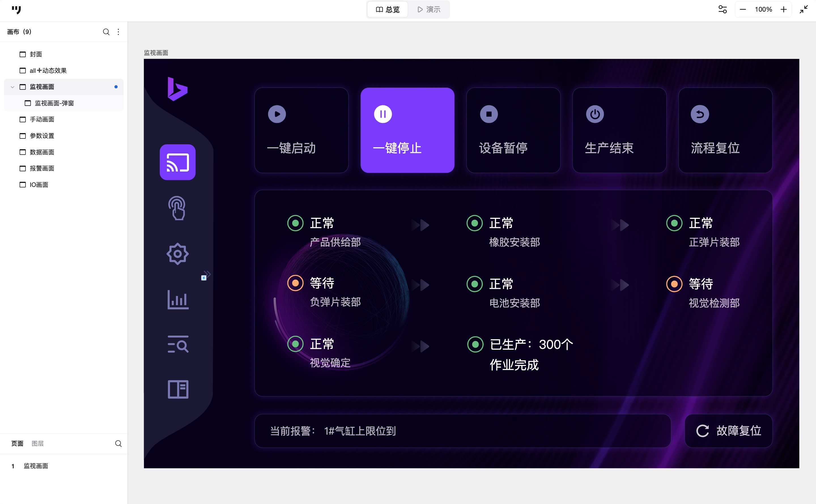Open parameter settings via gear icon

177,254
